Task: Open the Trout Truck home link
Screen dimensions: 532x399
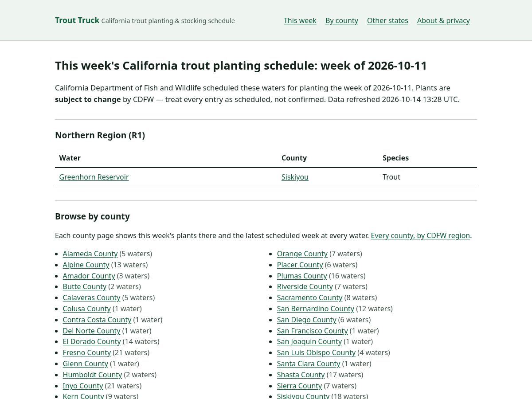Action: (77, 20)
